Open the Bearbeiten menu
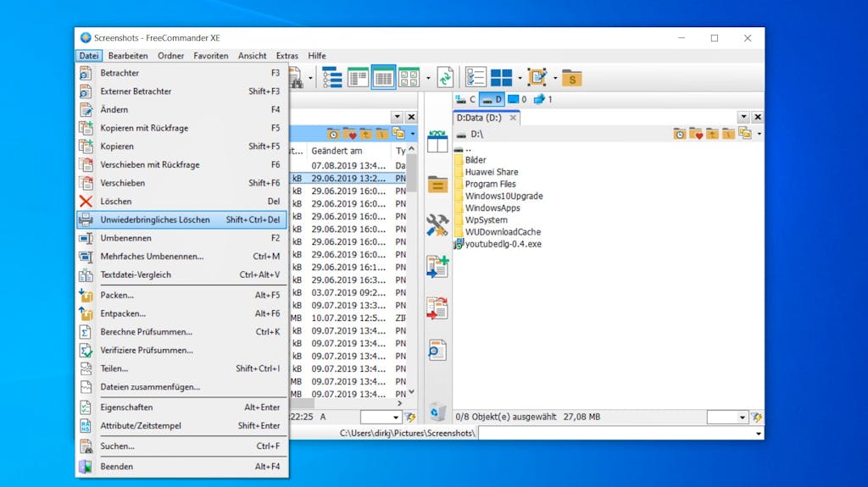Screen dimensions: 868x487 point(128,56)
